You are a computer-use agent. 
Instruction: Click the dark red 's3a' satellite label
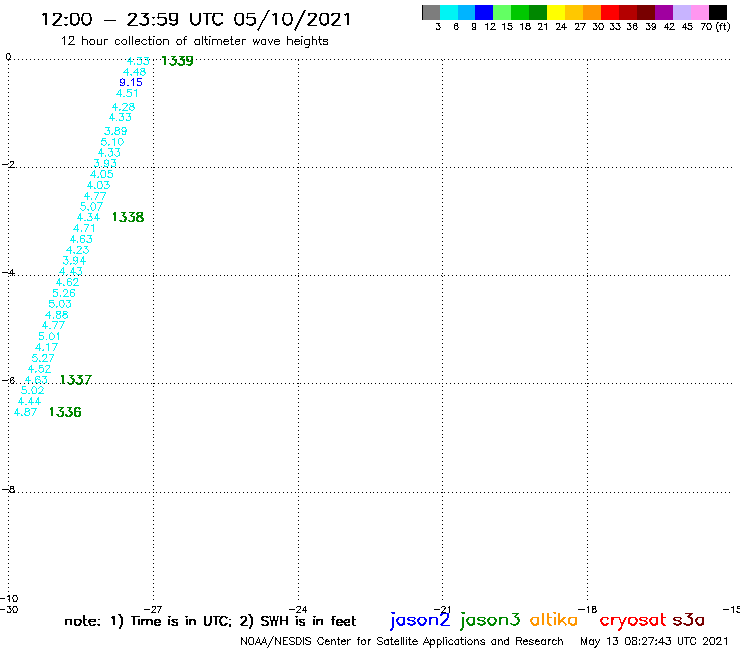(x=689, y=620)
